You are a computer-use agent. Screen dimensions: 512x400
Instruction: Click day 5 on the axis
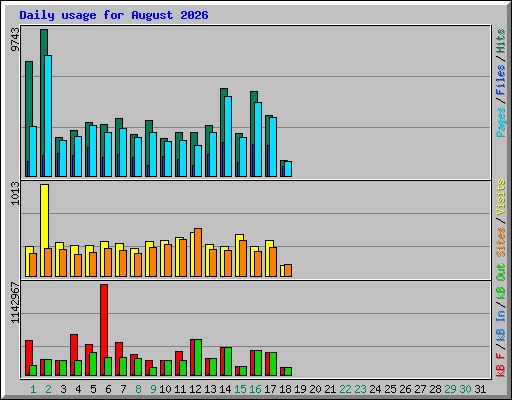[93, 389]
